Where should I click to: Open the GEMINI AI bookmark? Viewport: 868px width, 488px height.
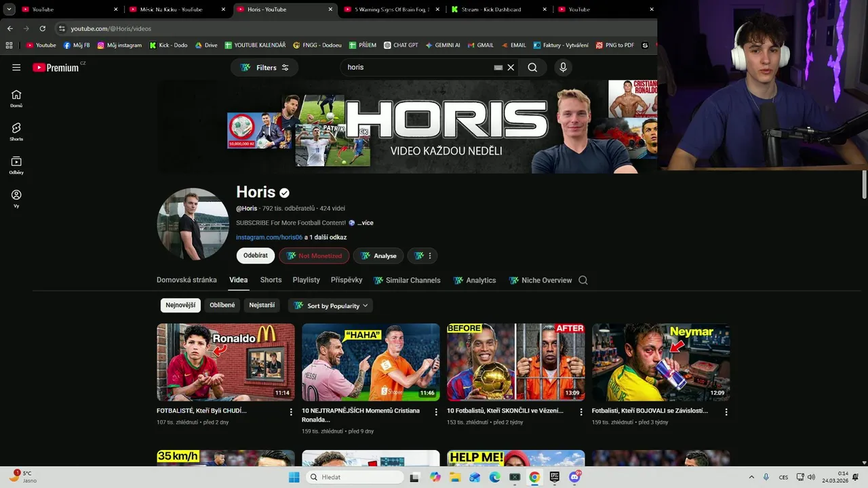[443, 45]
